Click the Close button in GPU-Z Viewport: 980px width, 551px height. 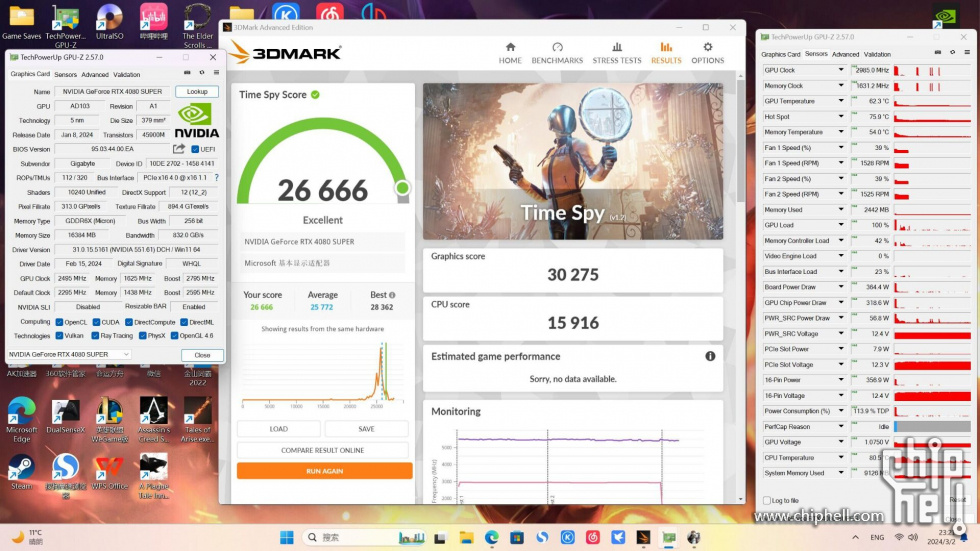pos(202,355)
